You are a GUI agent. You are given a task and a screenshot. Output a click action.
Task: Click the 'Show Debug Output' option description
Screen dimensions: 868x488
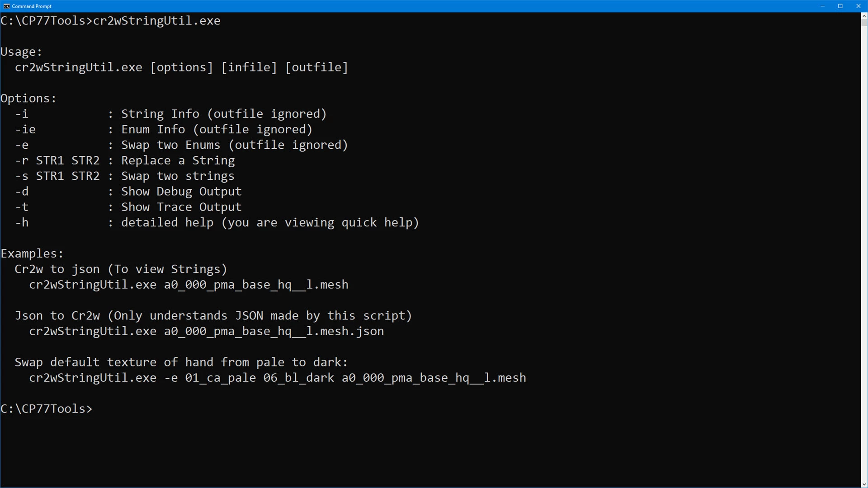pyautogui.click(x=181, y=192)
